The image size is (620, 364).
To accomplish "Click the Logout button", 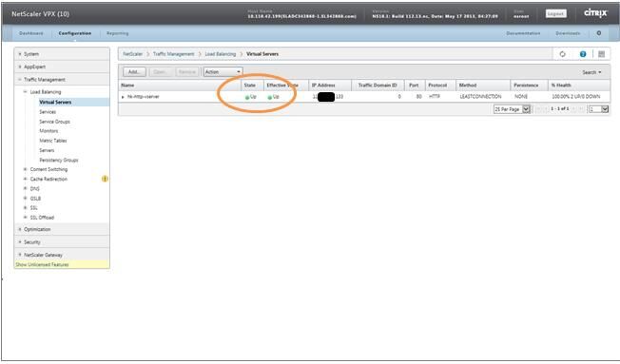I will pyautogui.click(x=555, y=14).
